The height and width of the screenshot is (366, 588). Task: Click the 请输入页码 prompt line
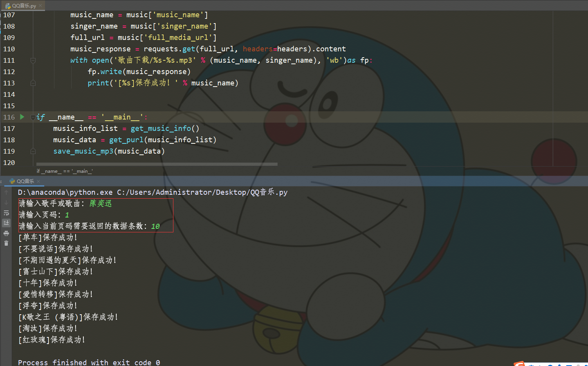pos(44,215)
